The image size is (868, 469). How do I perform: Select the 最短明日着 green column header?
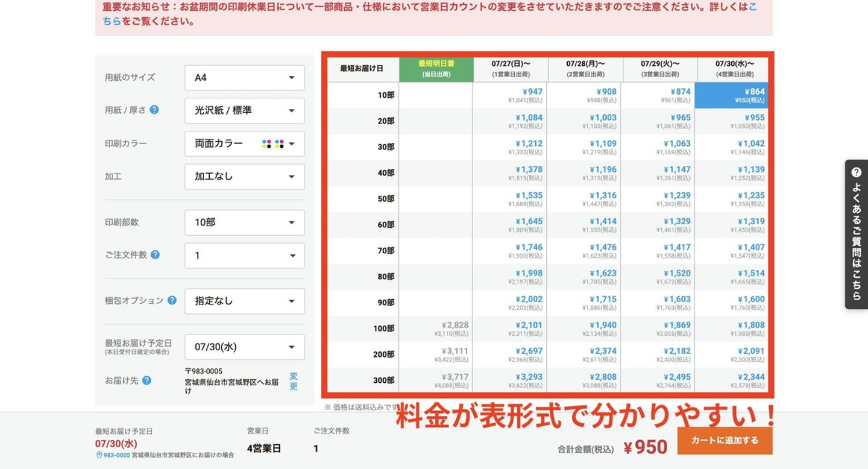[436, 69]
